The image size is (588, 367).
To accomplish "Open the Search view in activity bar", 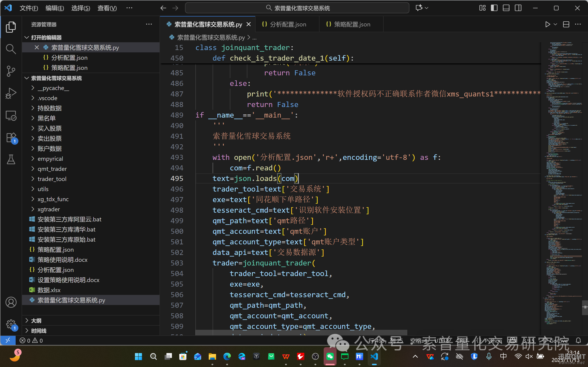I will click(x=11, y=49).
